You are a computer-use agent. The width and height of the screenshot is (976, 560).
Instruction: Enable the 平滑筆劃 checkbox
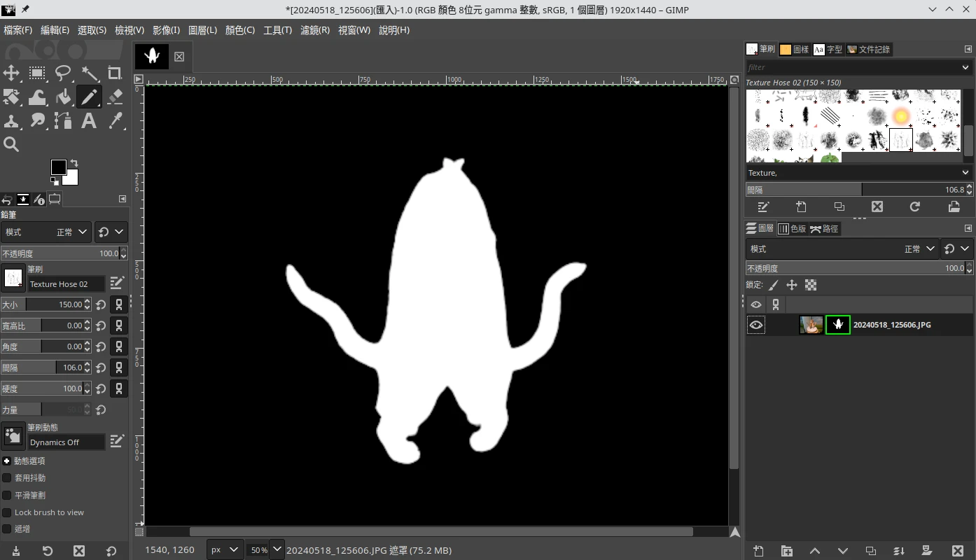(x=7, y=496)
